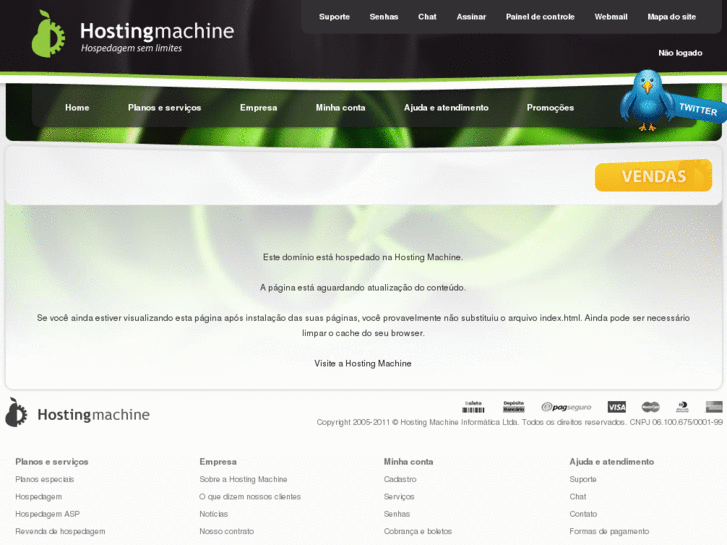Open footer Revenda de hospedagem link
Screen dimensions: 727x545
[x=60, y=531]
